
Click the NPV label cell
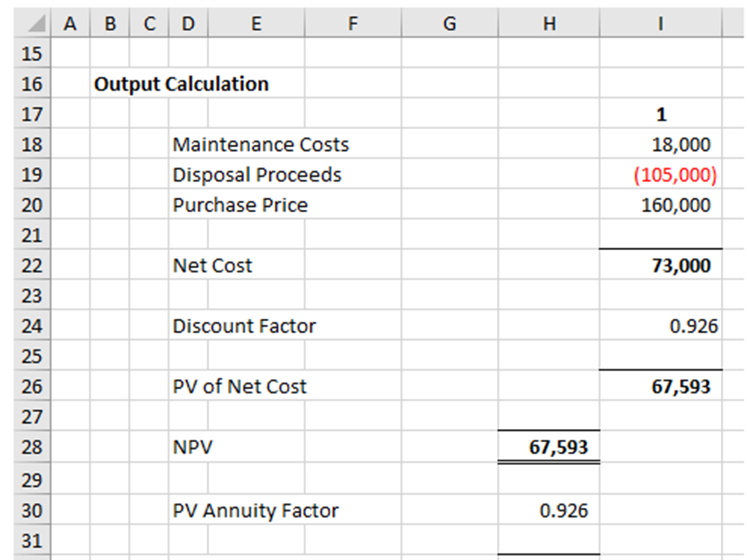pos(192,447)
